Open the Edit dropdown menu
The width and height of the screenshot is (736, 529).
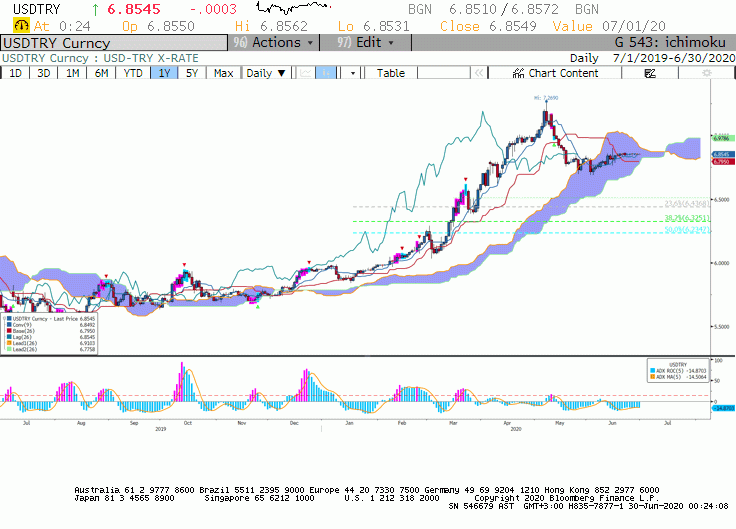click(365, 43)
